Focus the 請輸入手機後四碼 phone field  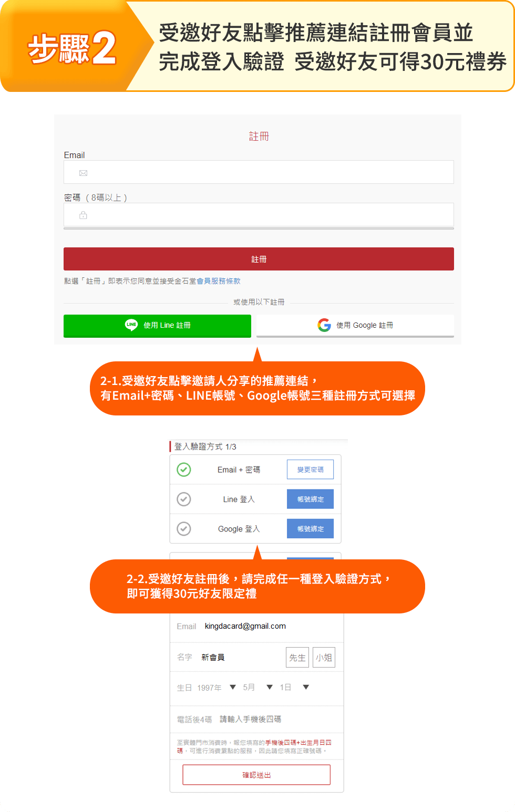(251, 719)
